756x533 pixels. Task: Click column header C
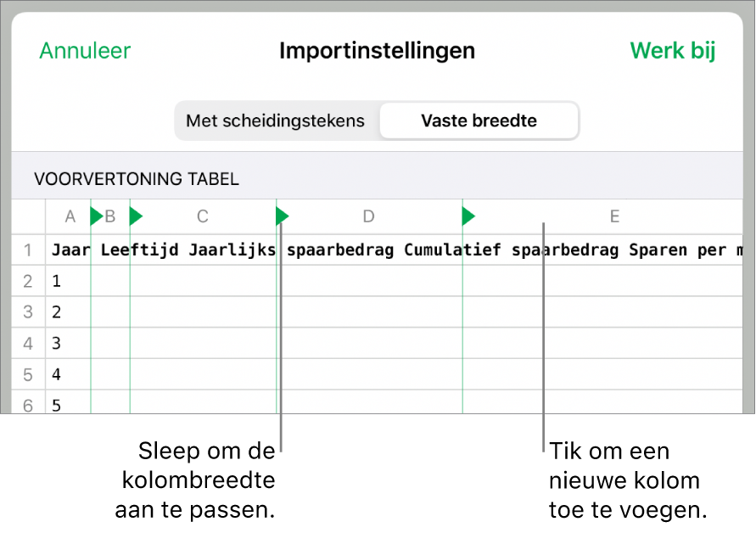coord(202,216)
